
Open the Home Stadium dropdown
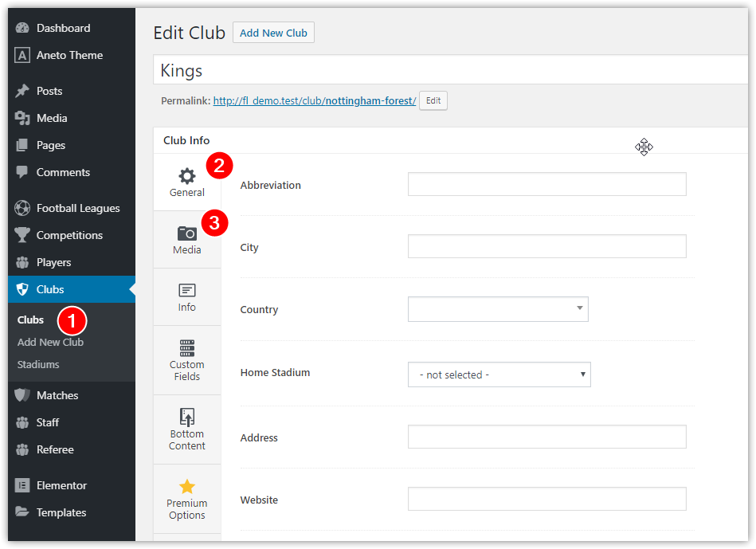(x=499, y=374)
